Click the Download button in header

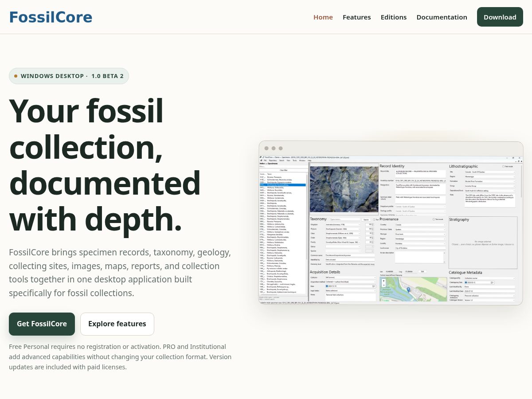(500, 17)
